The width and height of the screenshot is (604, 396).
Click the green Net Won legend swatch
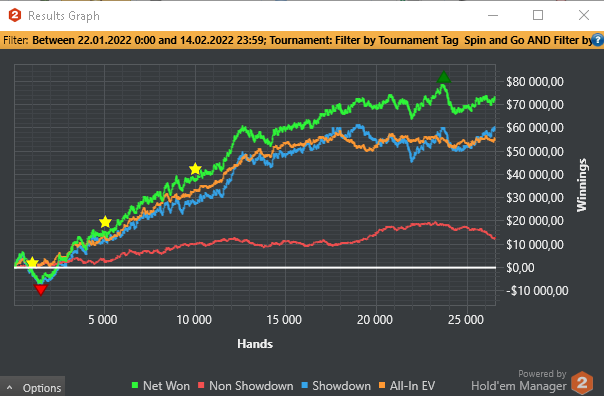[x=135, y=385]
